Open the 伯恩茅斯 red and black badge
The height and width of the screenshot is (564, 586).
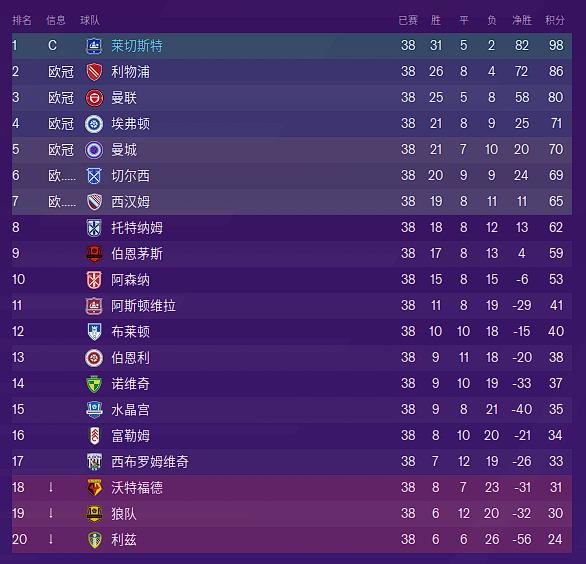[x=94, y=254]
